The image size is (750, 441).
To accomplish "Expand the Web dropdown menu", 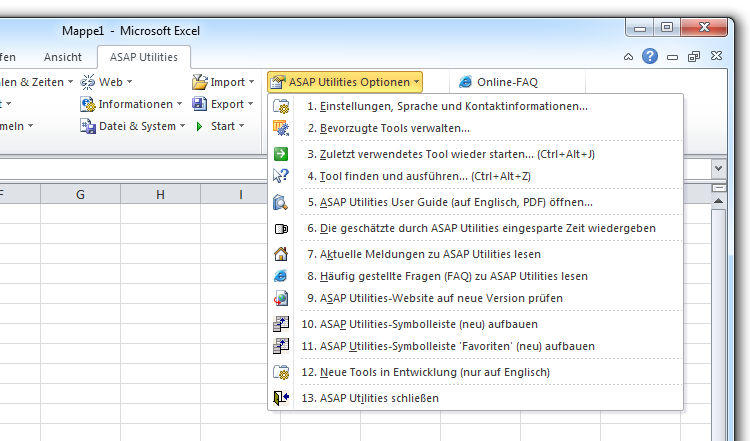I will pos(130,82).
